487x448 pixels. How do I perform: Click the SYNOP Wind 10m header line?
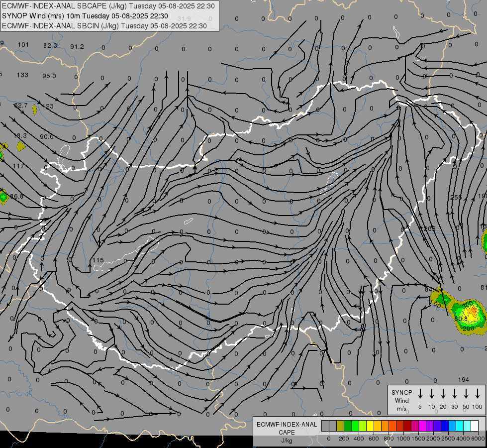point(85,16)
